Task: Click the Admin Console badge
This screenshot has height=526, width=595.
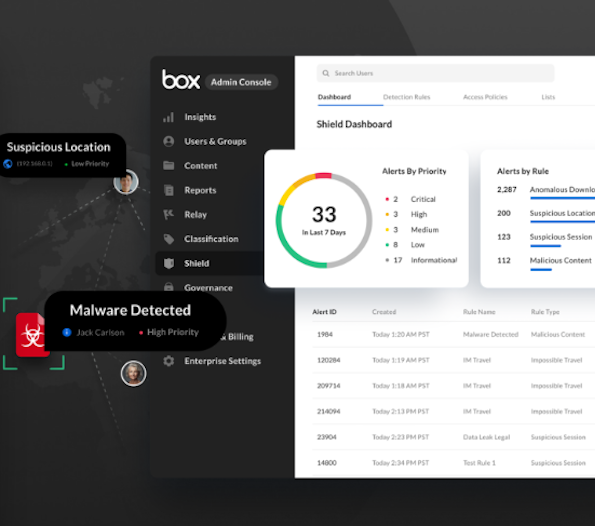Action: (x=241, y=82)
